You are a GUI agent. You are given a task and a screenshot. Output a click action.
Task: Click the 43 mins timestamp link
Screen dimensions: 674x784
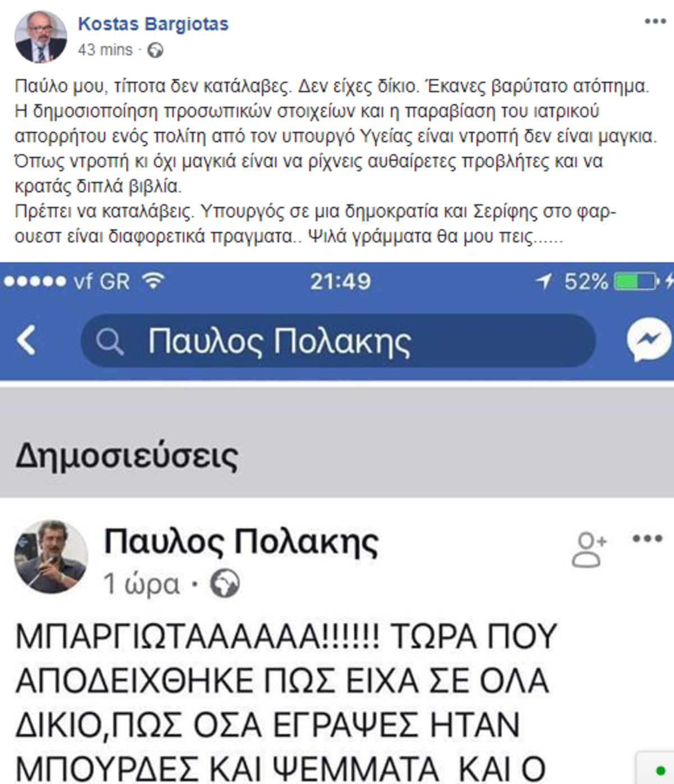(x=105, y=50)
